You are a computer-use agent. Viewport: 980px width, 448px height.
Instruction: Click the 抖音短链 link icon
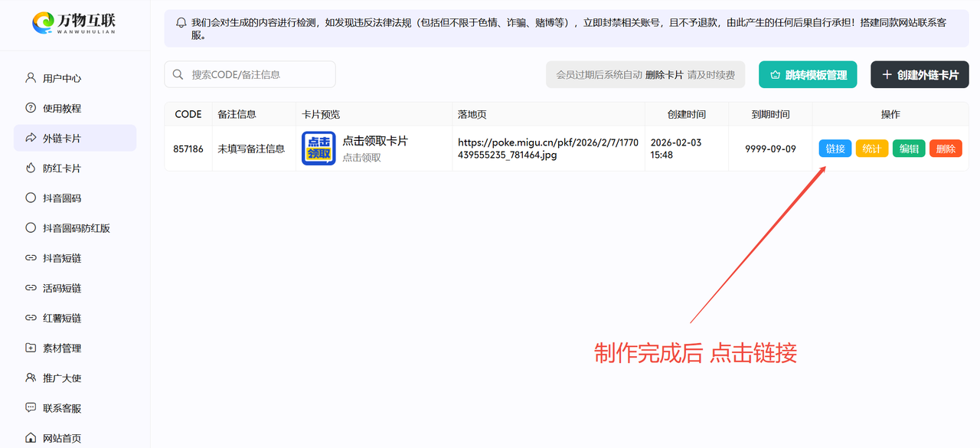(x=31, y=258)
